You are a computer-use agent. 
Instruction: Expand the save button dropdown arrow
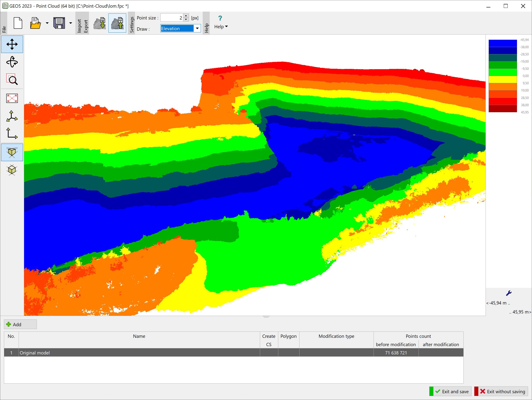(70, 23)
